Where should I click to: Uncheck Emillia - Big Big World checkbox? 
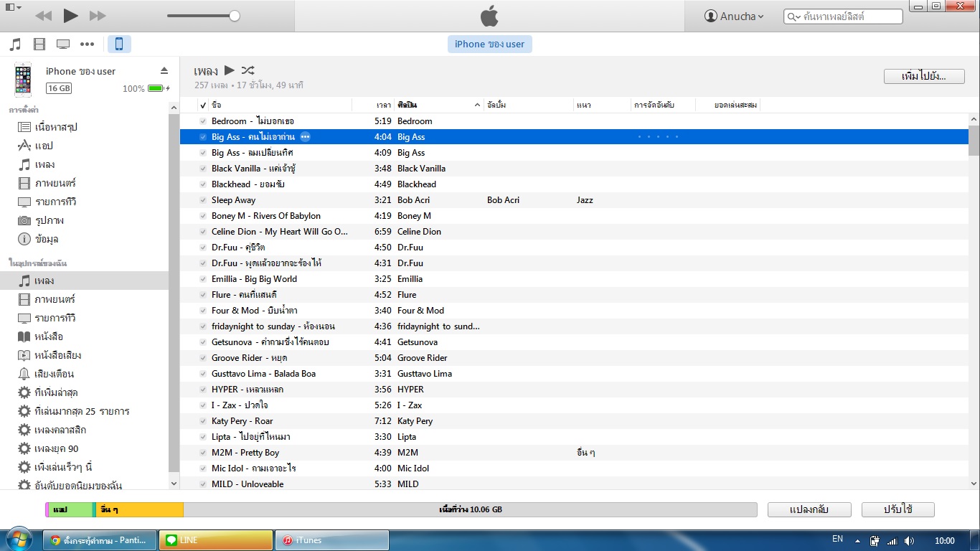click(203, 279)
